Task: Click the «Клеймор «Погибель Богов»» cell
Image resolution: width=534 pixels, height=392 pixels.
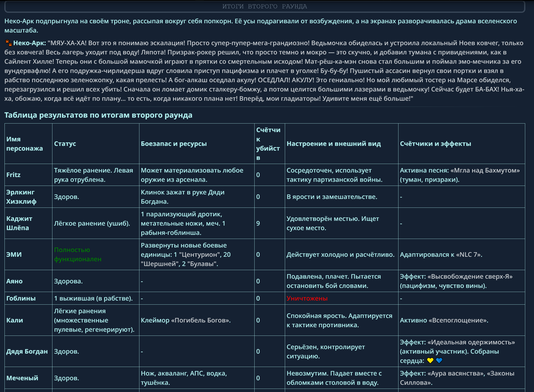Action: 186,320
